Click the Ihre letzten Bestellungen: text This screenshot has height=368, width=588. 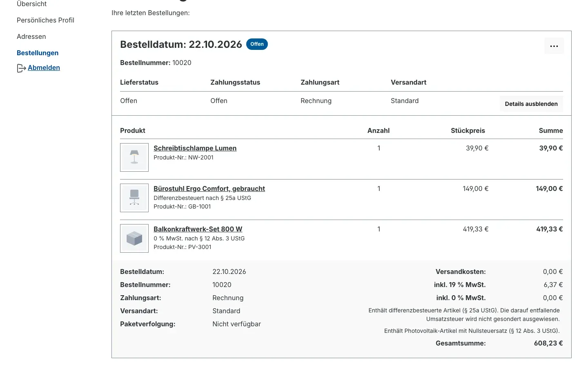(x=151, y=13)
